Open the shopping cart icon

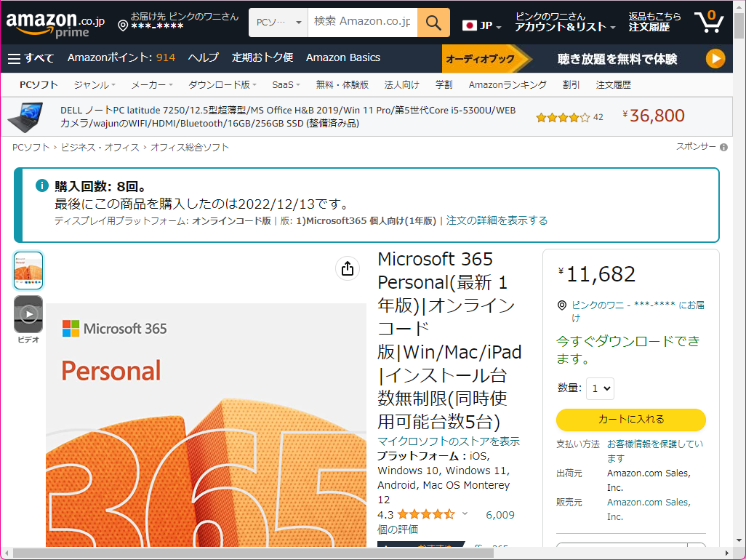709,22
